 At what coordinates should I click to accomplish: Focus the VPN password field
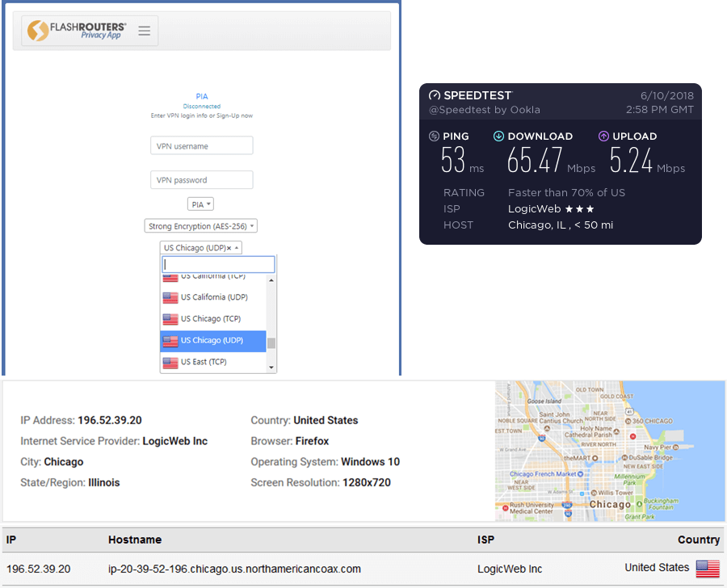pos(202,180)
